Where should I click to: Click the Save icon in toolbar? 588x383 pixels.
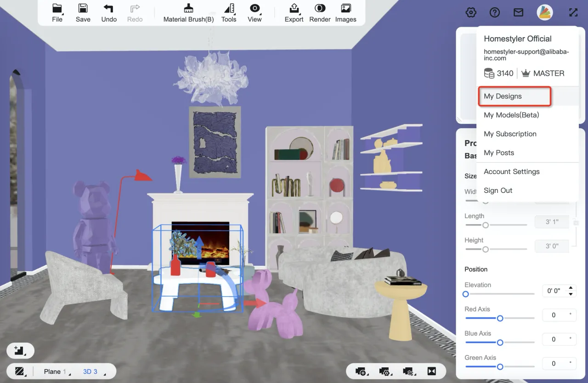83,12
